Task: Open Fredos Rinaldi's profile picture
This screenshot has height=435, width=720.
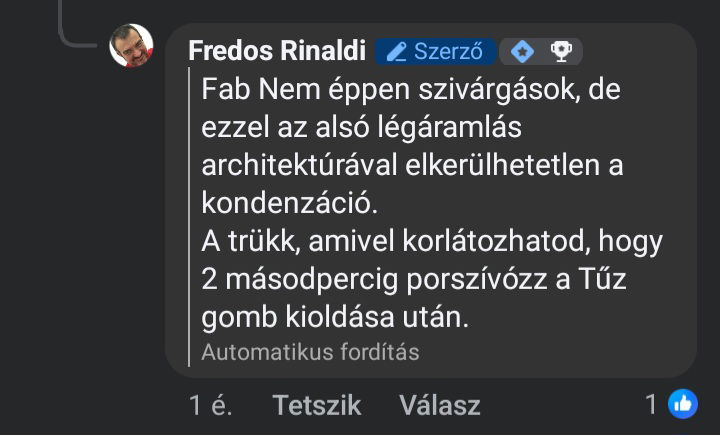Action: [x=131, y=46]
